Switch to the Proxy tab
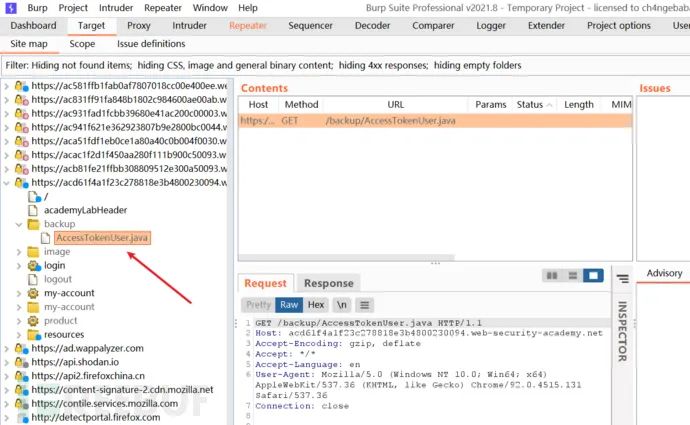 139,26
